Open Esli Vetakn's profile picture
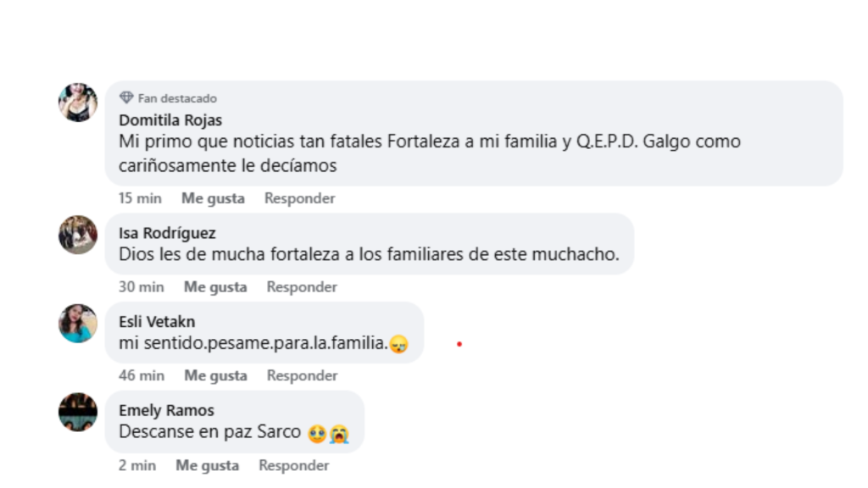Viewport: 868px width, 488px height. pos(77,324)
